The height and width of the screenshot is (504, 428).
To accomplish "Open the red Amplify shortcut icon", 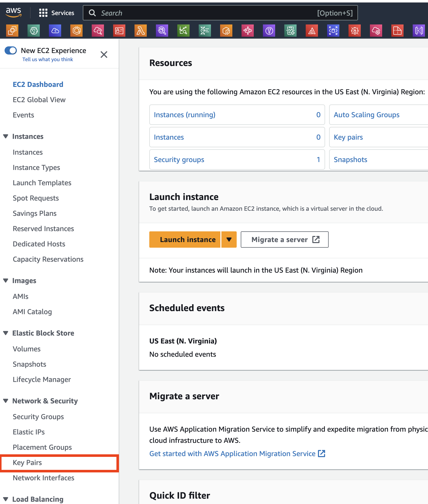I will coord(312,31).
